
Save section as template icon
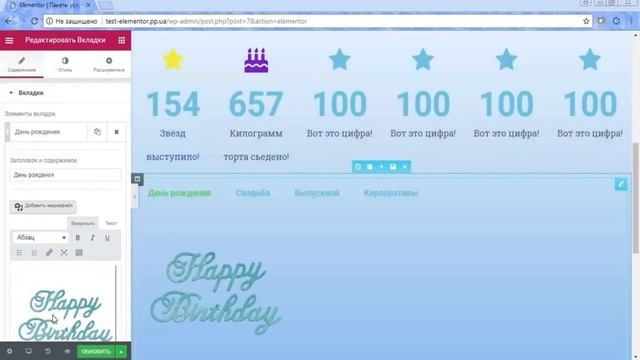pos(393,167)
